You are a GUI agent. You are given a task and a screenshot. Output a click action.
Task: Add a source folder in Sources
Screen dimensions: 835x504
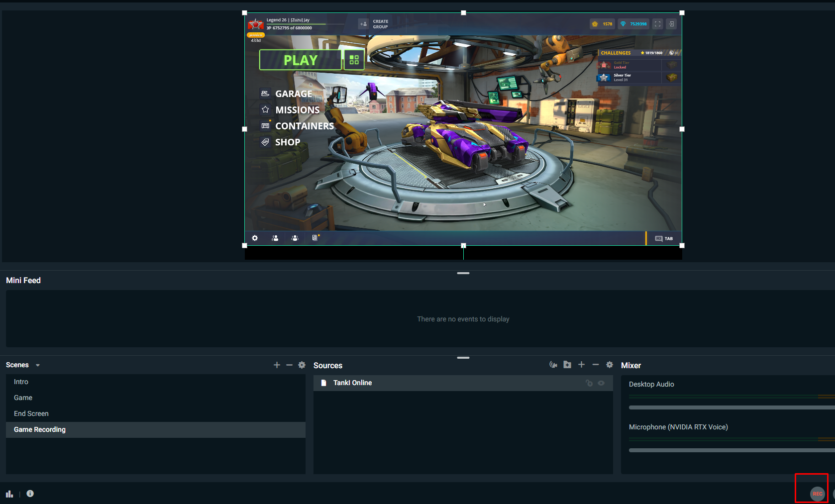567,365
